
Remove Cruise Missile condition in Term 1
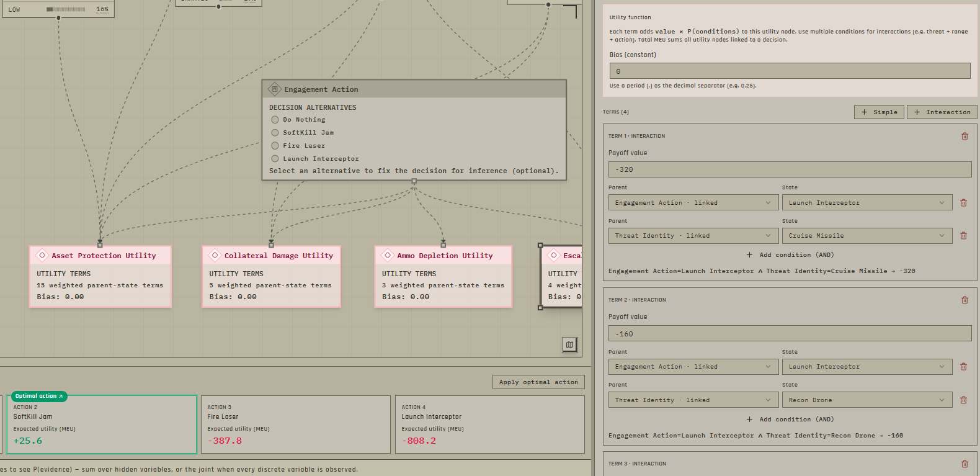[x=963, y=235]
